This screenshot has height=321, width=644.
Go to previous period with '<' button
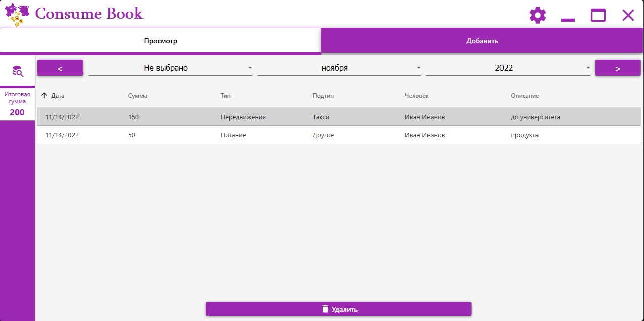click(60, 68)
